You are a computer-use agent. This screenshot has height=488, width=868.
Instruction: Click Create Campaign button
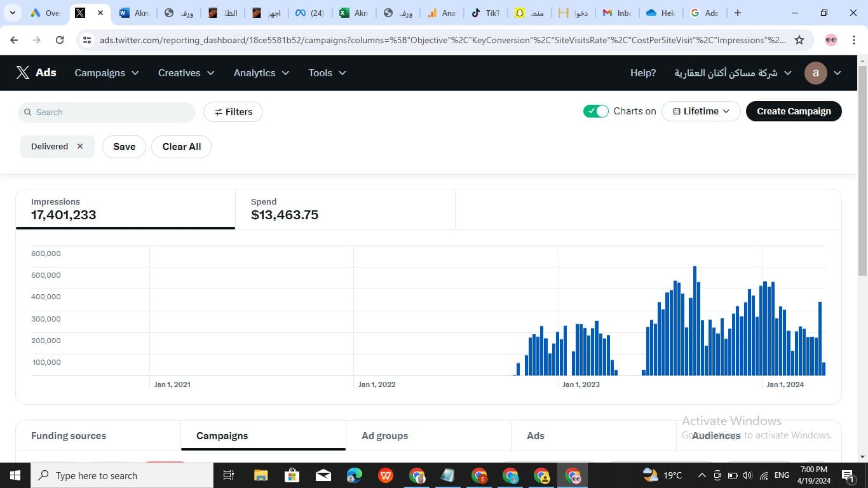(x=793, y=111)
